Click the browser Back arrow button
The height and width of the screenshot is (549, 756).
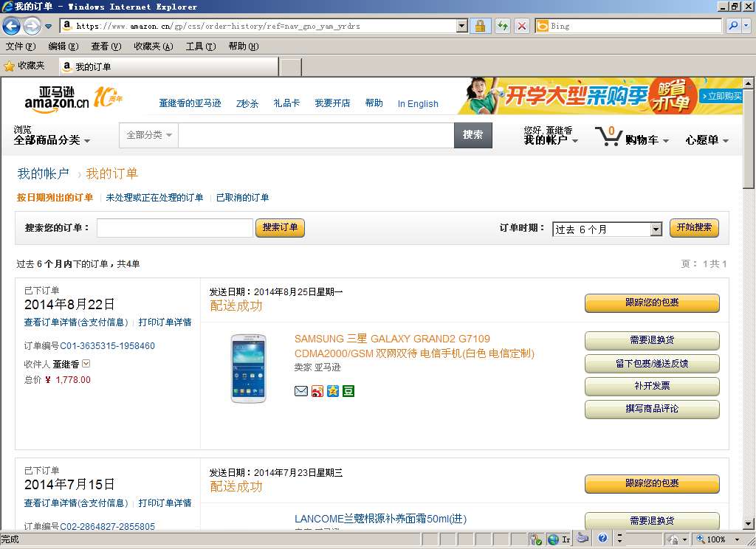coord(12,26)
